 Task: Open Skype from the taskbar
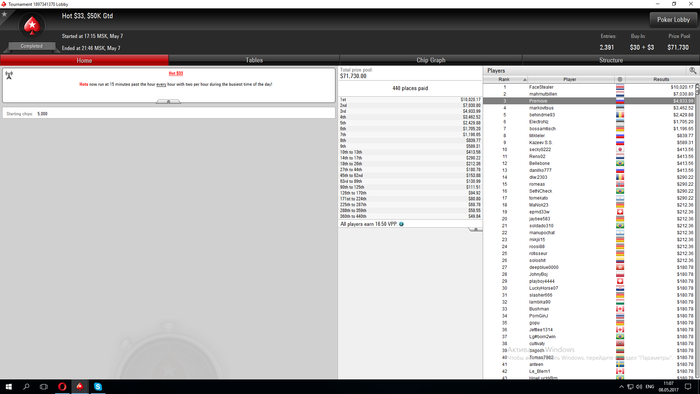[98, 386]
